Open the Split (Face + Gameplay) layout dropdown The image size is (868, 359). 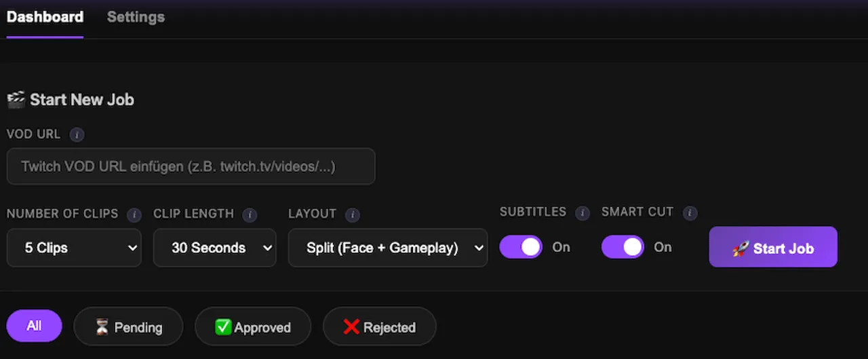coord(388,248)
